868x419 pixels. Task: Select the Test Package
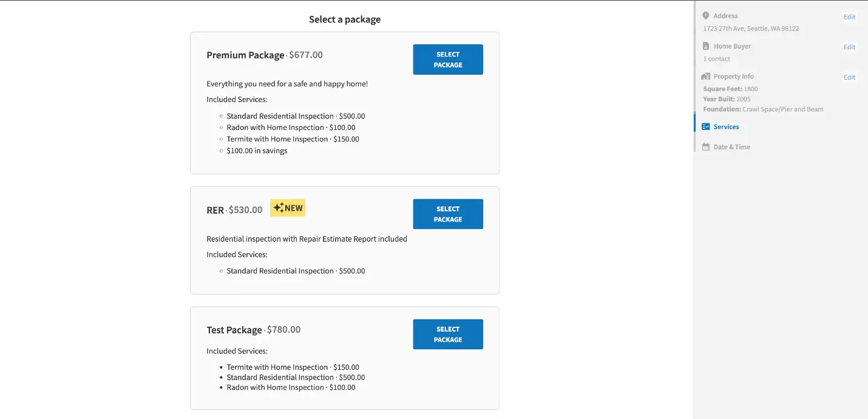(448, 334)
